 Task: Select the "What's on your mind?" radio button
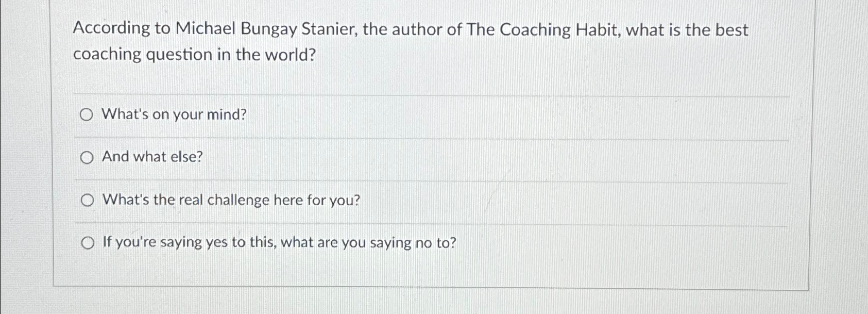click(87, 115)
